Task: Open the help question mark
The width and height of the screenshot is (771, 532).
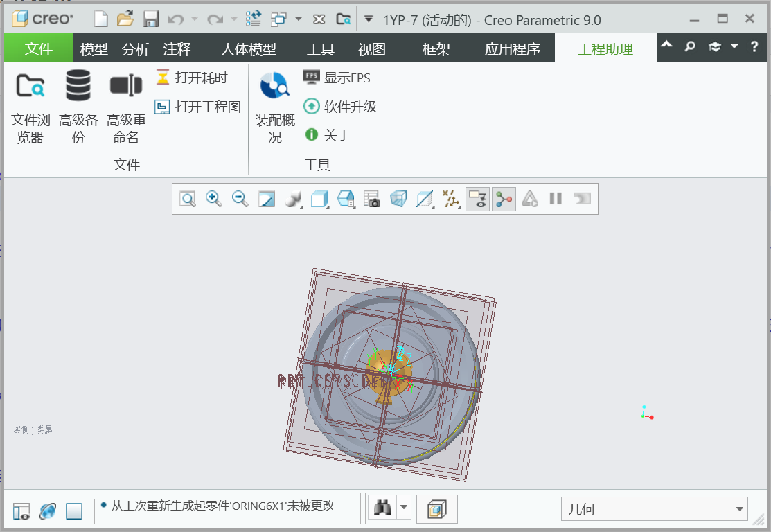Action: [x=754, y=46]
